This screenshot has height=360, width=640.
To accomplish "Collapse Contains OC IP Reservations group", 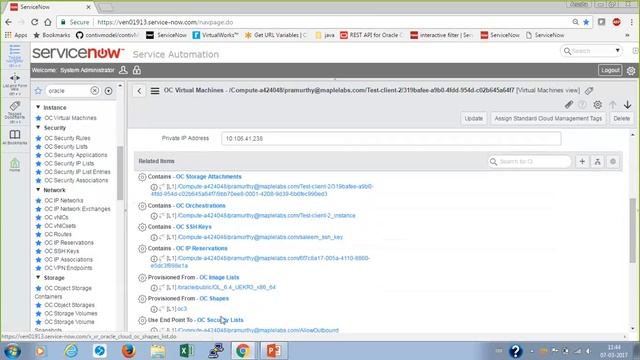I will [x=142, y=249].
